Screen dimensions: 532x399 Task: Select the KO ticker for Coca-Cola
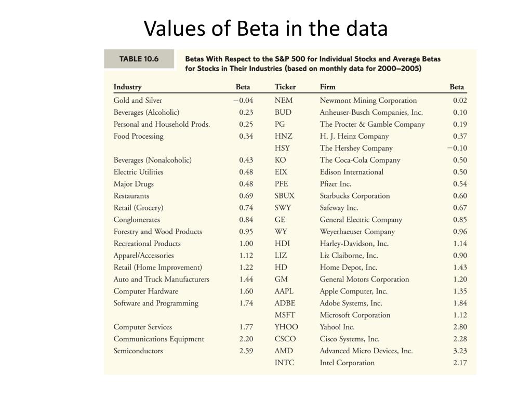pyautogui.click(x=280, y=160)
